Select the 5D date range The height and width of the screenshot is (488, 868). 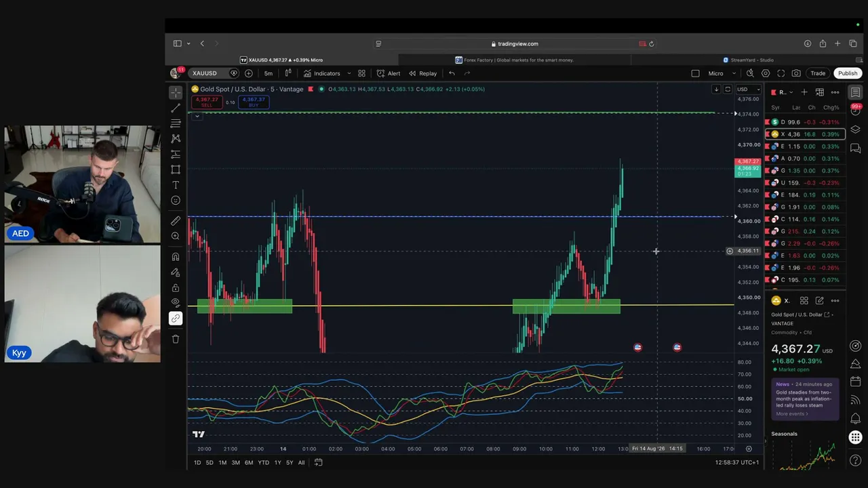pyautogui.click(x=210, y=462)
